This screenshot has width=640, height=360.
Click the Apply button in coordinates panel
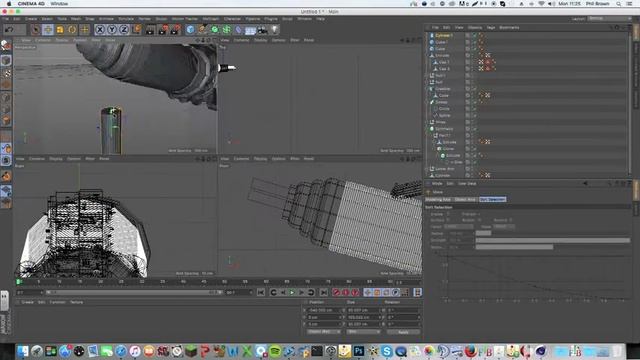[x=403, y=332]
